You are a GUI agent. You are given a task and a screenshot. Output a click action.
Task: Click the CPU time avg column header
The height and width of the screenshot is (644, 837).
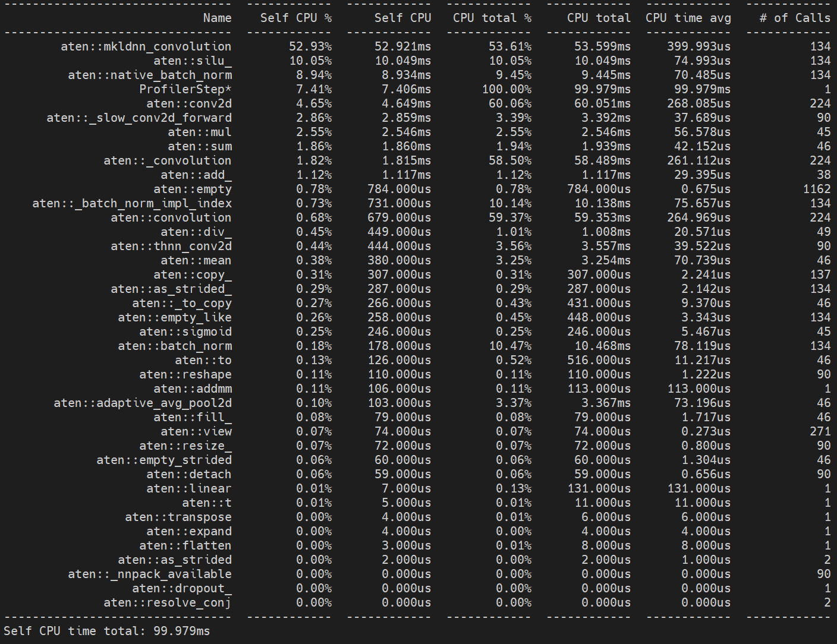pos(688,18)
